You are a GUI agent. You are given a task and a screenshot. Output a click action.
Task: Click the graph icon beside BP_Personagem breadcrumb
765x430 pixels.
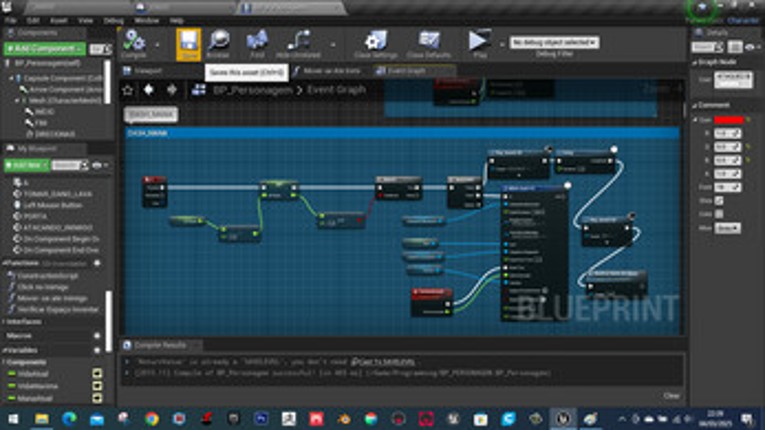point(199,90)
